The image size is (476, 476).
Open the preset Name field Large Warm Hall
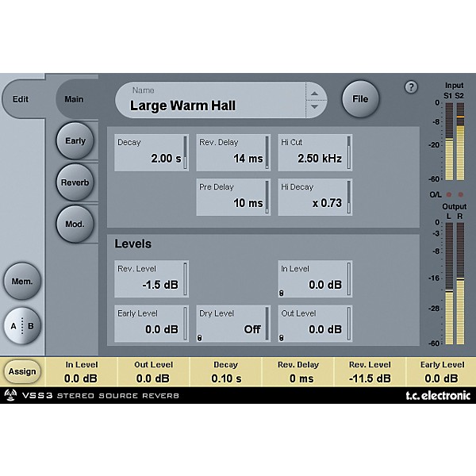pyautogui.click(x=210, y=101)
